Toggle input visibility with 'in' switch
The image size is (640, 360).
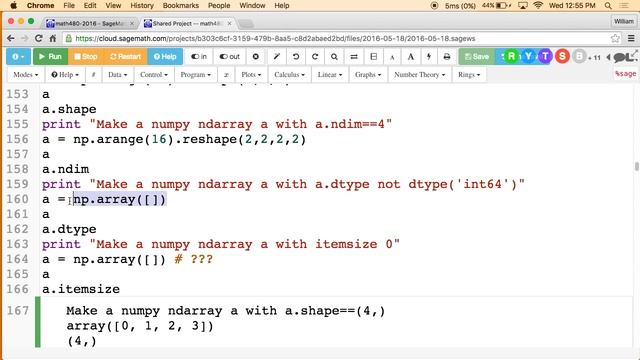coord(199,57)
